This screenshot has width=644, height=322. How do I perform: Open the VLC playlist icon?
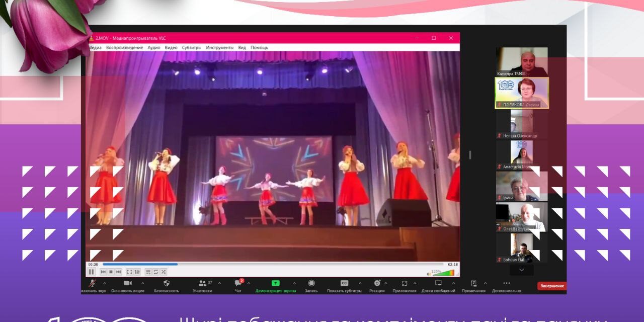tap(148, 272)
